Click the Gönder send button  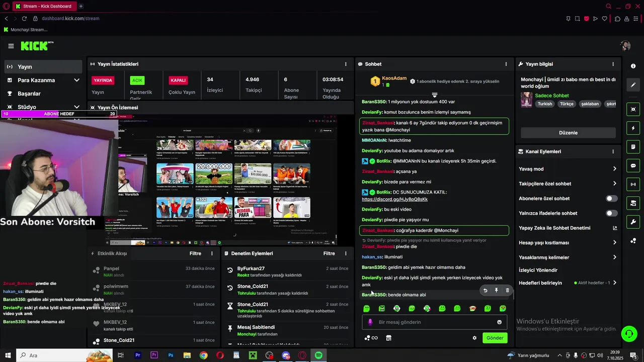(x=495, y=338)
